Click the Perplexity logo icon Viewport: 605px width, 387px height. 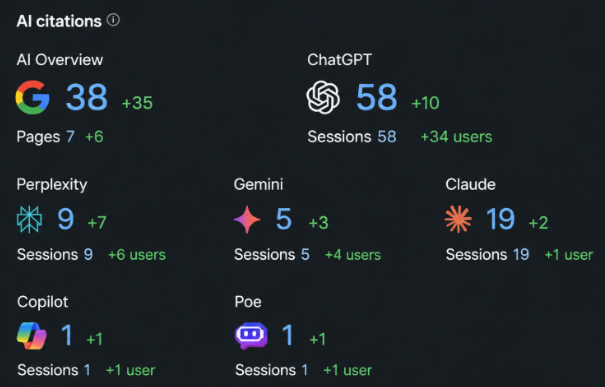[x=29, y=219]
